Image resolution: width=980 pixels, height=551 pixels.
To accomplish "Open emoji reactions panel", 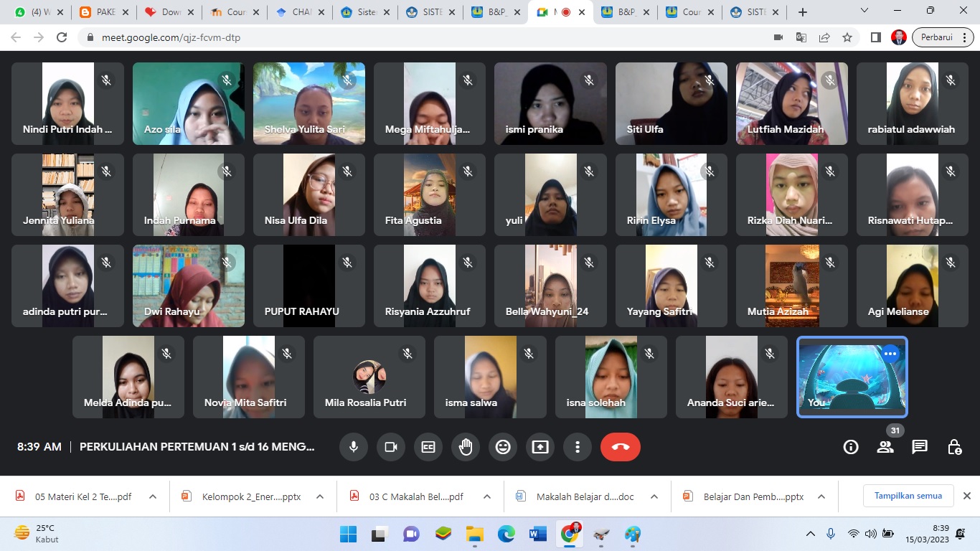I will point(503,447).
